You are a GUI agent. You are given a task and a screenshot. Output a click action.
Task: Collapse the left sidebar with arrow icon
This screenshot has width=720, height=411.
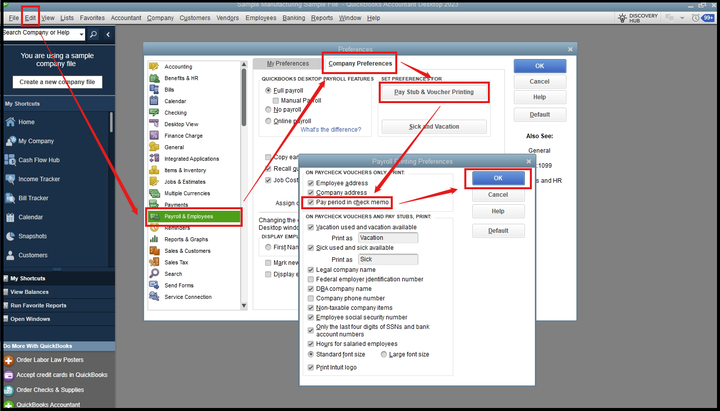(x=108, y=34)
